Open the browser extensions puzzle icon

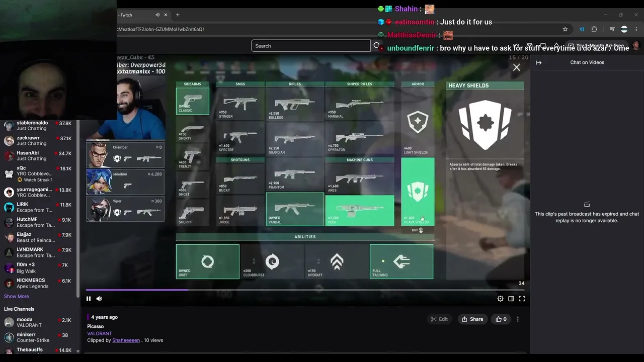coord(594,29)
